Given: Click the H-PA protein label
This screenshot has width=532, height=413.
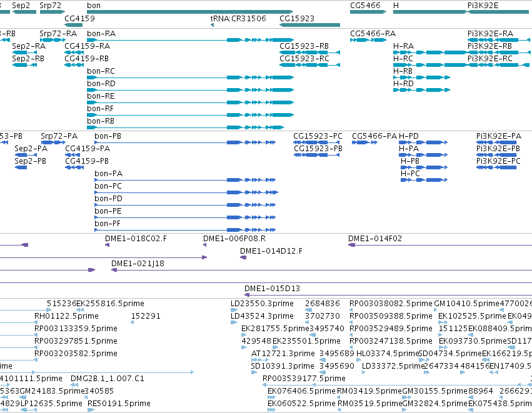Looking at the screenshot, I should pyautogui.click(x=409, y=149).
